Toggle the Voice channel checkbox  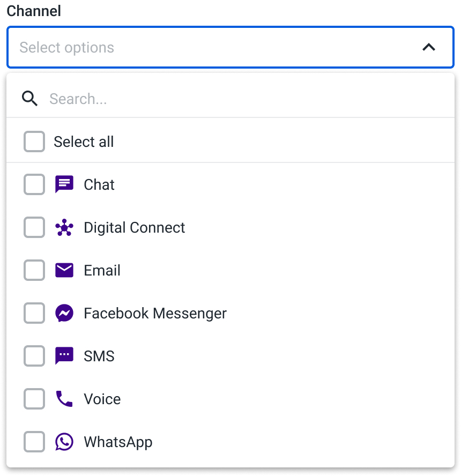34,399
